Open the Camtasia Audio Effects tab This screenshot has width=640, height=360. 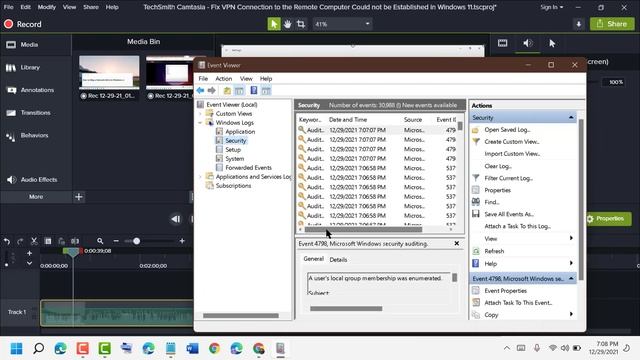[x=32, y=180]
